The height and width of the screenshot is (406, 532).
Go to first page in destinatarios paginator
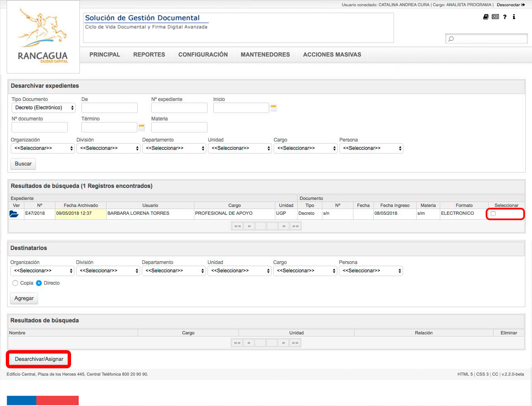tap(237, 343)
